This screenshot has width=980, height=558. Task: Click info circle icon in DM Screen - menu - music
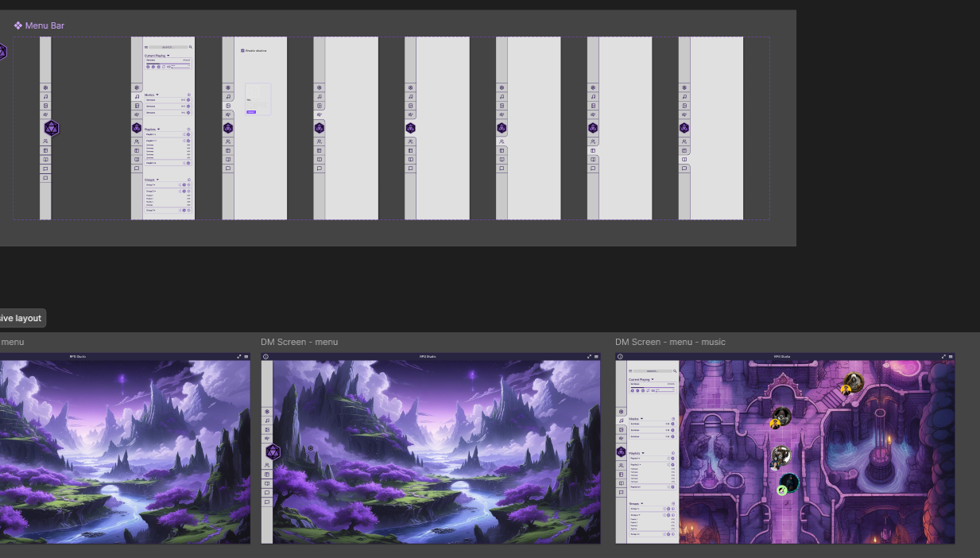[x=620, y=357]
